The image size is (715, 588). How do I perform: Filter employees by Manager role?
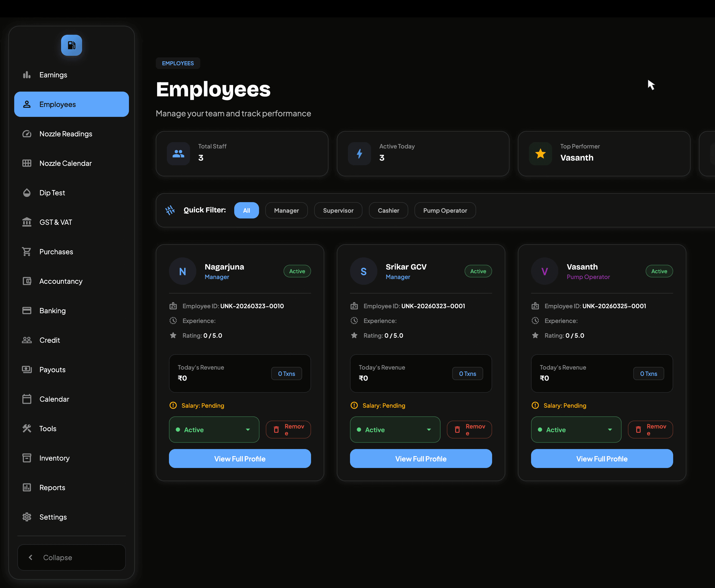pyautogui.click(x=286, y=210)
